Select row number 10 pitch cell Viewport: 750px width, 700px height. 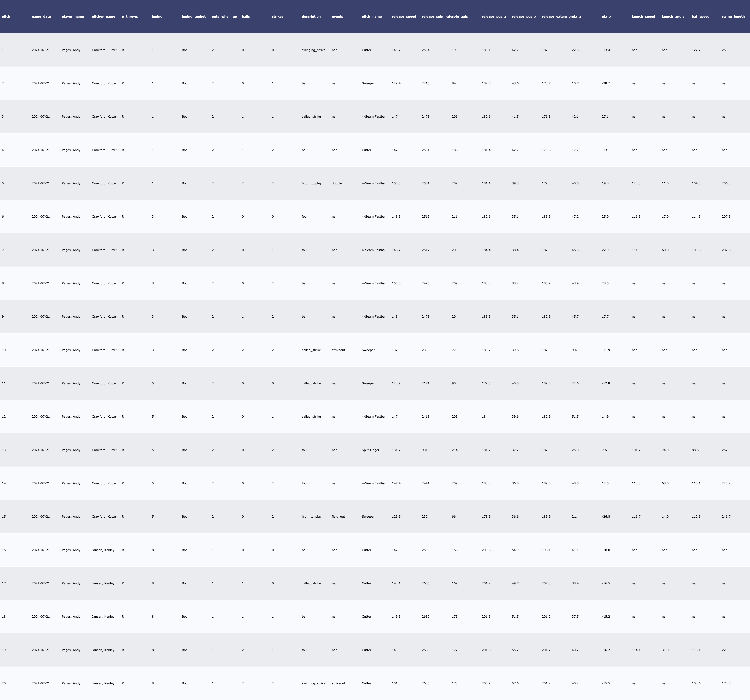point(4,350)
